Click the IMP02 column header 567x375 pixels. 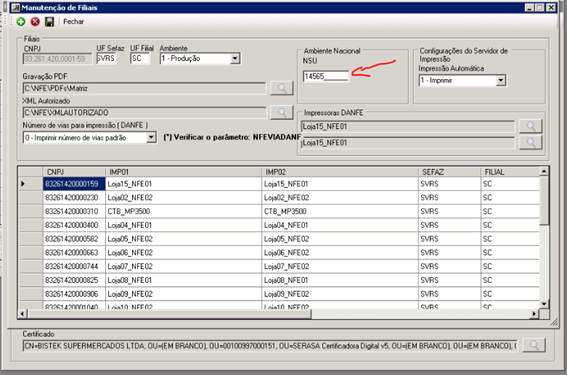(x=340, y=172)
